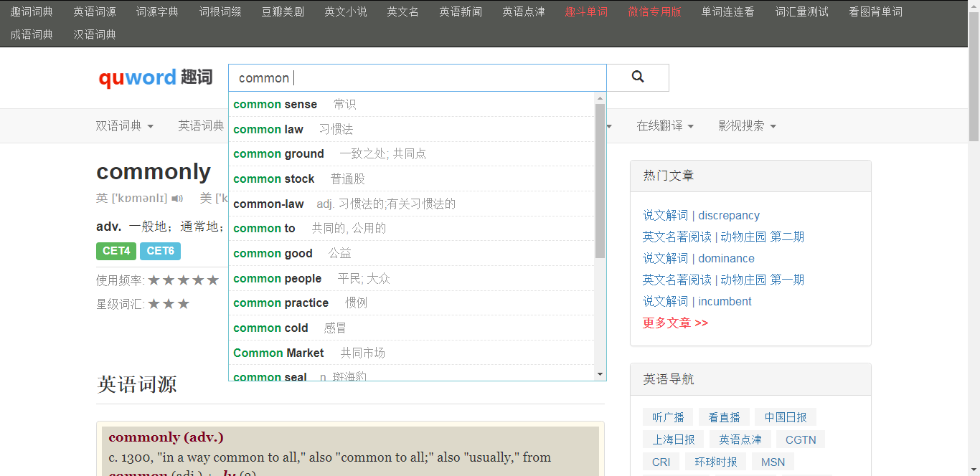Open the red 趣斗单词 link
Image resolution: width=980 pixels, height=476 pixels.
(586, 11)
